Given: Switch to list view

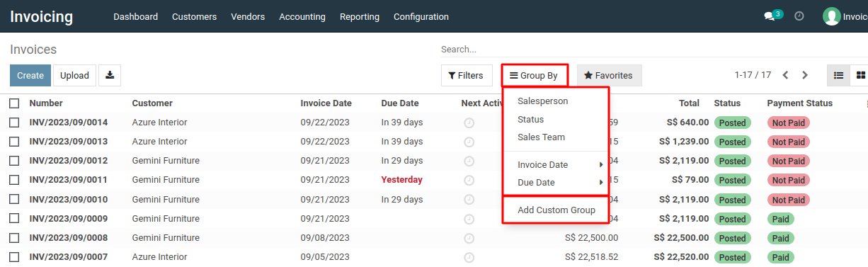Looking at the screenshot, I should point(839,75).
